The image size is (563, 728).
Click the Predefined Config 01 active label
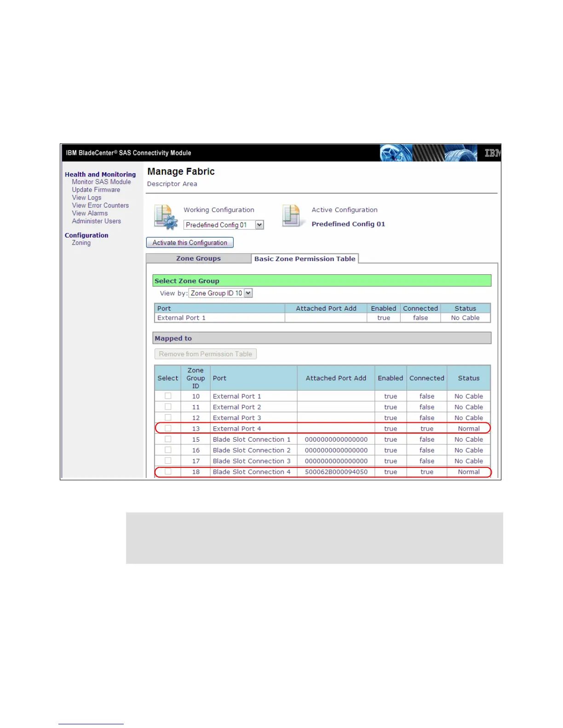348,224
